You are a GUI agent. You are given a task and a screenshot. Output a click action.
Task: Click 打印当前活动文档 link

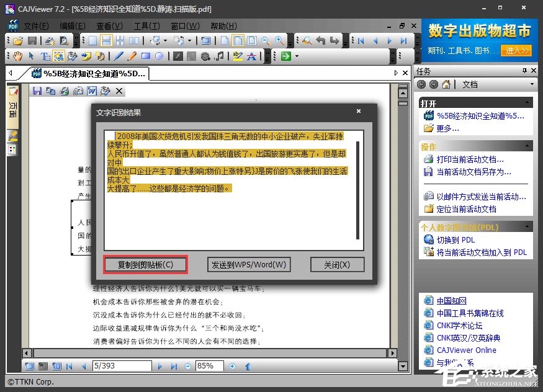470,159
